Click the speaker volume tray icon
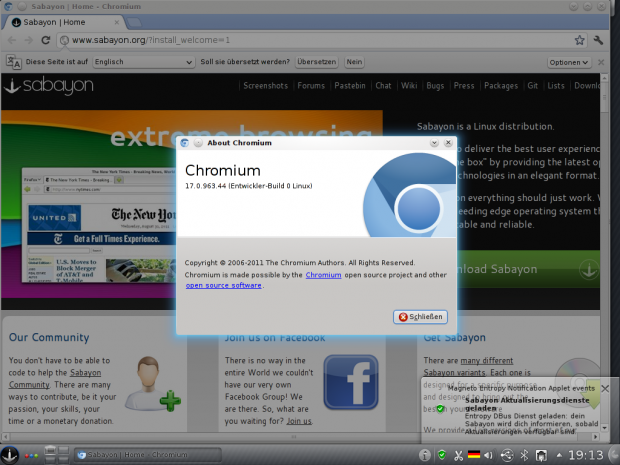This screenshot has height=465, width=620. (489, 455)
